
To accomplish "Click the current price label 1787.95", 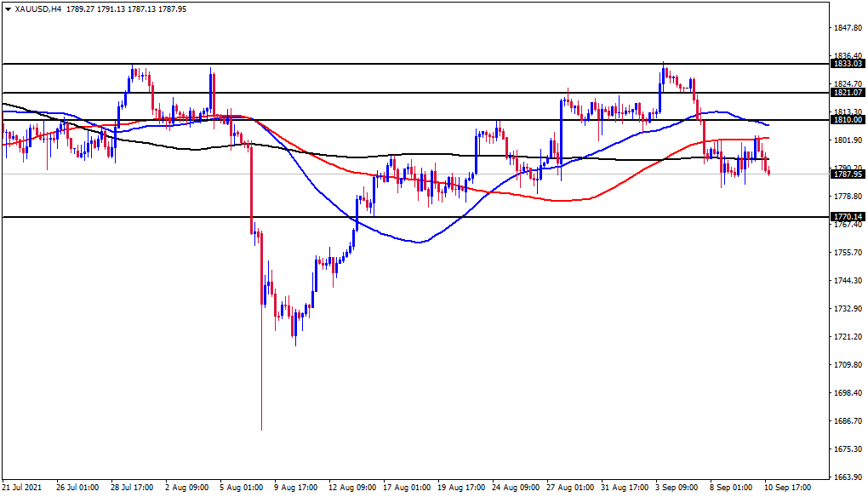I will pyautogui.click(x=848, y=174).
